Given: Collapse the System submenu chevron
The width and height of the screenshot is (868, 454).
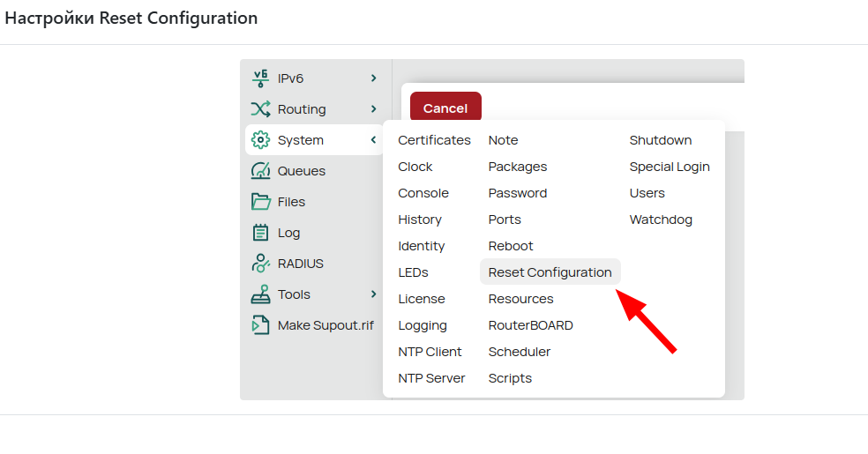Looking at the screenshot, I should [x=374, y=140].
